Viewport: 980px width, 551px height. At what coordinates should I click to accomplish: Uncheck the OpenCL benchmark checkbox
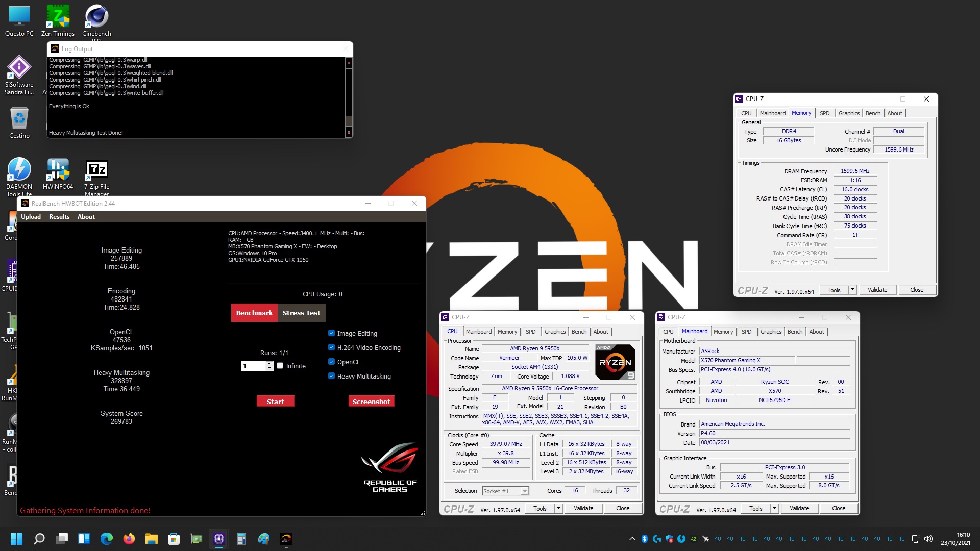(x=332, y=362)
